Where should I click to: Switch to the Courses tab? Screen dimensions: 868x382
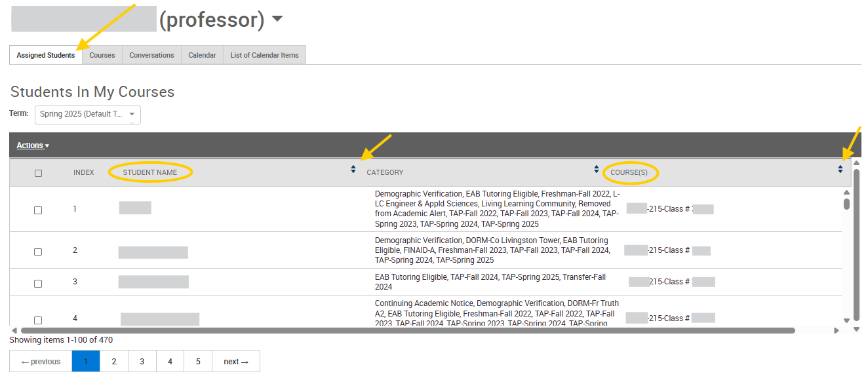(102, 56)
